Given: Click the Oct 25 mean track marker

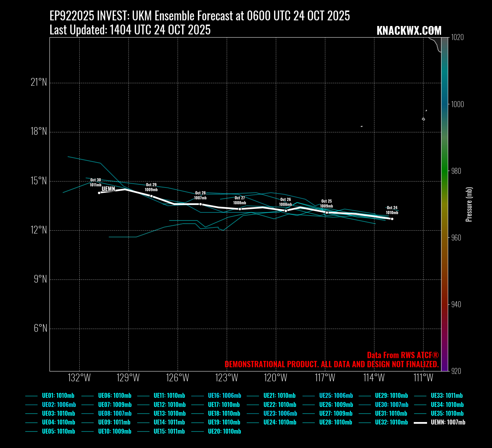Looking at the screenshot, I should 327,212.
